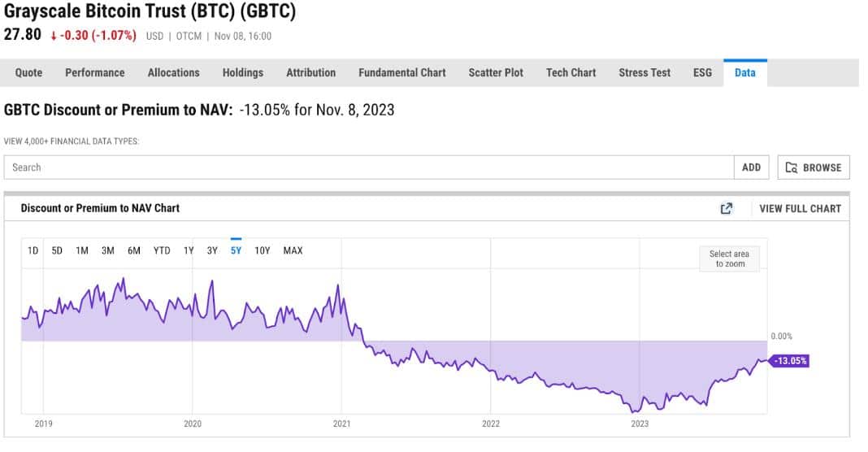
Task: Click the Browse button with folder icon
Action: click(x=814, y=167)
